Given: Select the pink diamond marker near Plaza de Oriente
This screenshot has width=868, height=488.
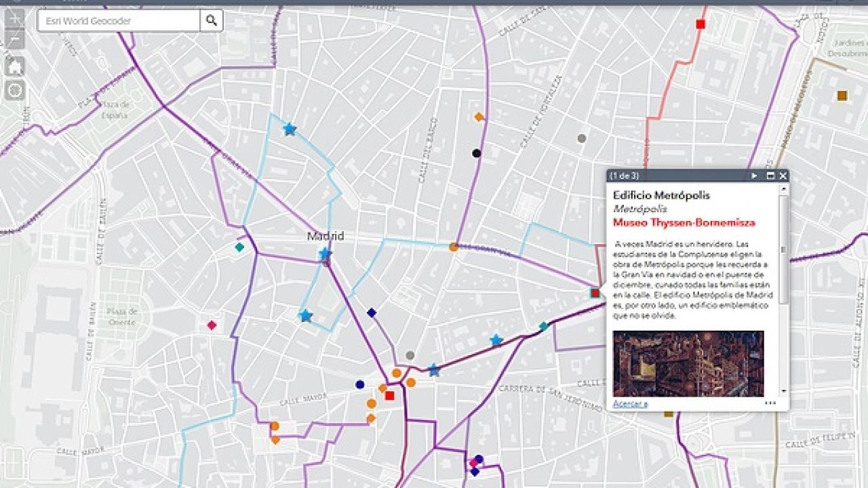Looking at the screenshot, I should (212, 325).
